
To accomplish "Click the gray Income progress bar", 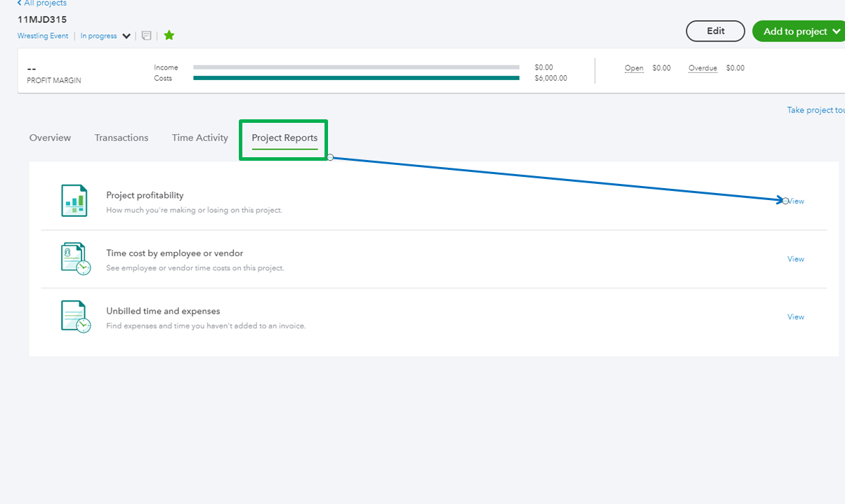I will 356,67.
